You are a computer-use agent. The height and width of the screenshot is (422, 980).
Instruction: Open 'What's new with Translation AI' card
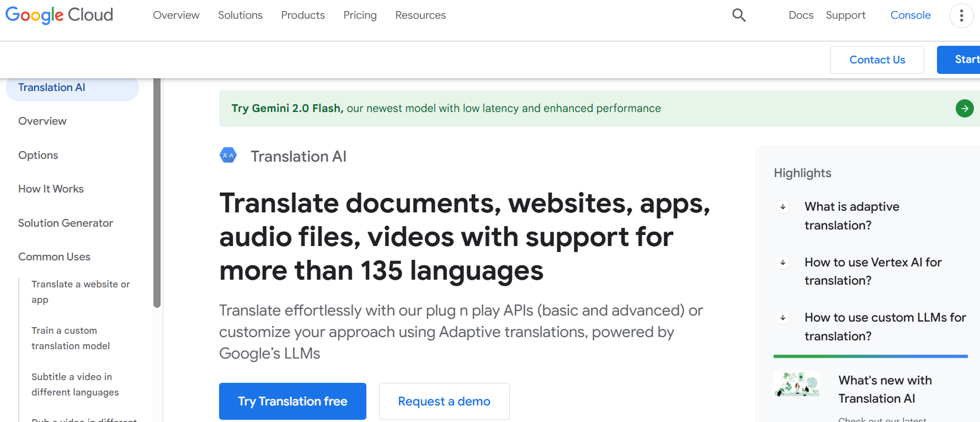[885, 389]
